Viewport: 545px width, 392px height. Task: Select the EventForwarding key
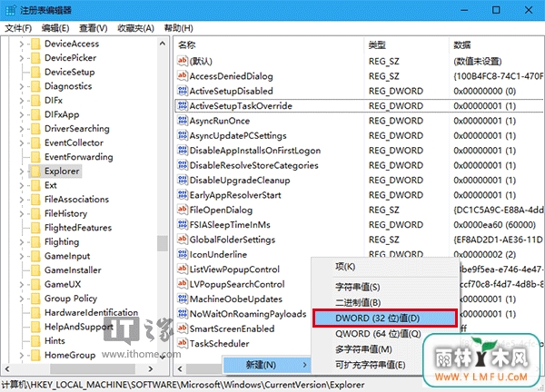pos(78,157)
